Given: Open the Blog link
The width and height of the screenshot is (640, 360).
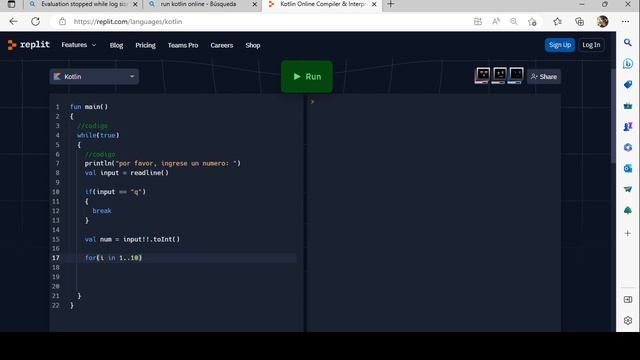Looking at the screenshot, I should 116,45.
